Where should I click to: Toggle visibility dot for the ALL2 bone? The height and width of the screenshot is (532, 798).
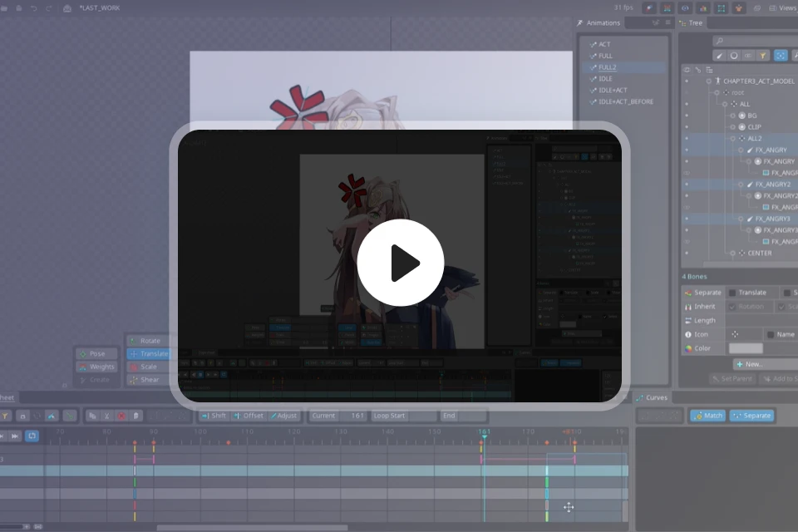pyautogui.click(x=687, y=139)
